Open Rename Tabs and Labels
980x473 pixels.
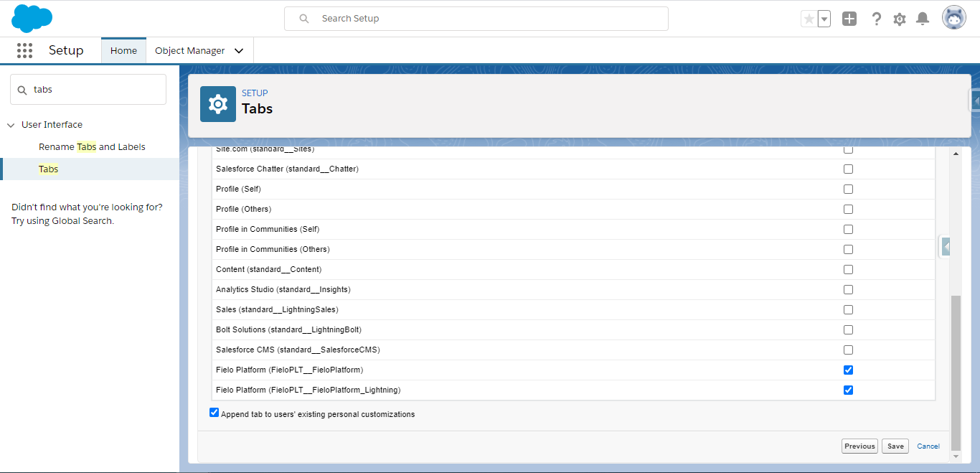pos(92,146)
